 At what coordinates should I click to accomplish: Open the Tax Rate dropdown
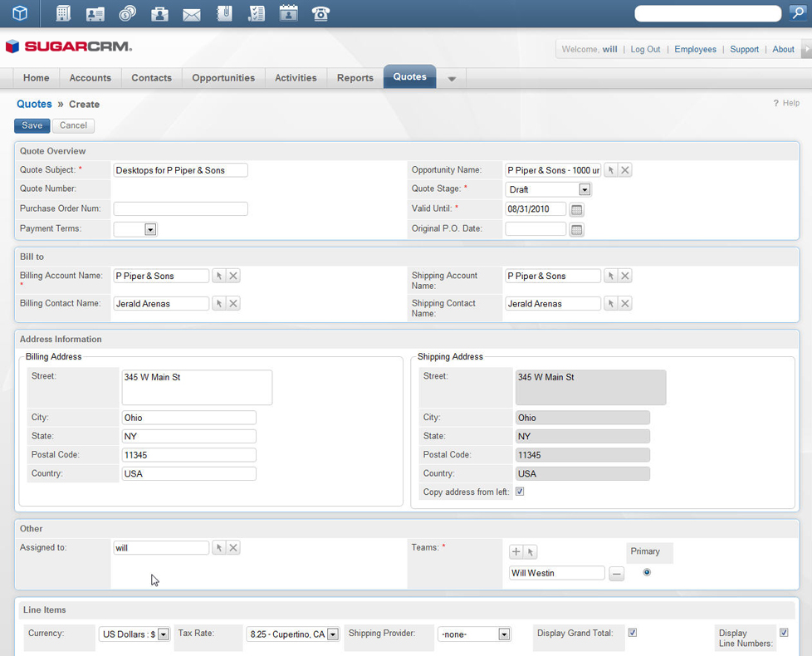point(332,634)
